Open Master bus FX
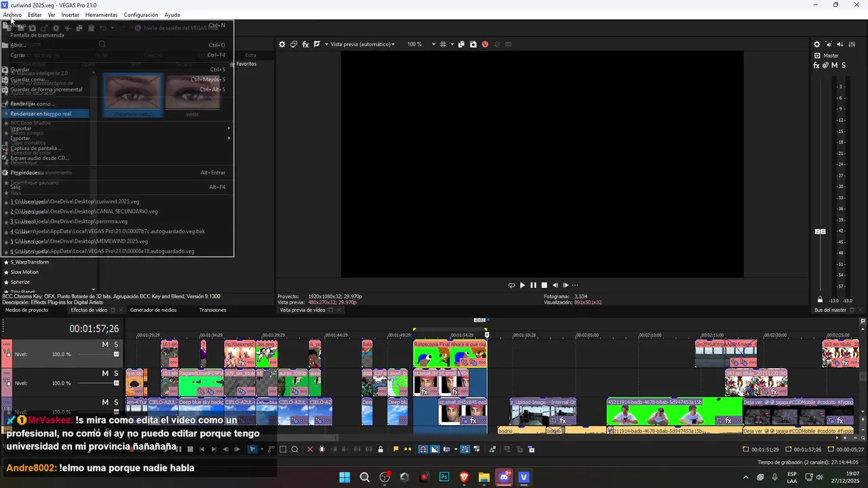868x488 pixels. [x=816, y=65]
